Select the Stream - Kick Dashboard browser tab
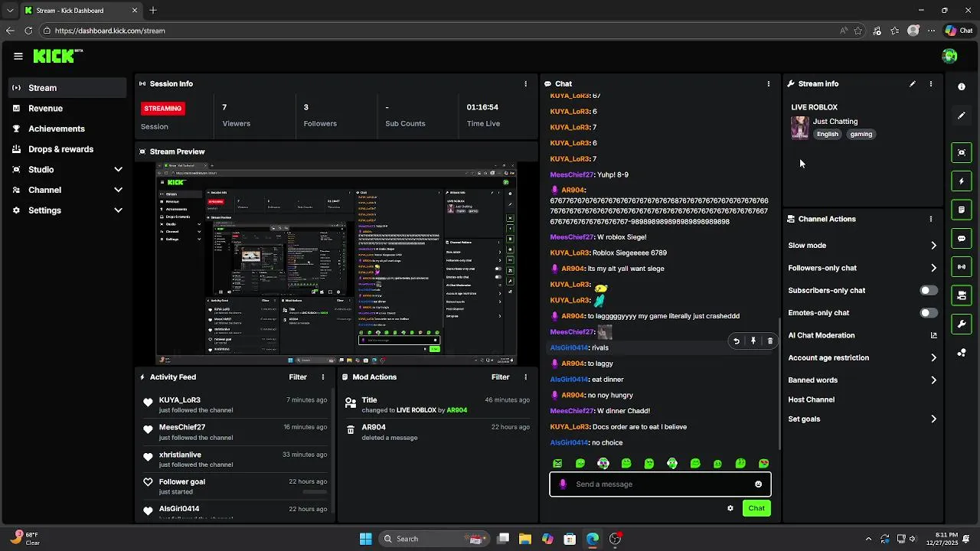Viewport: 980px width, 551px height. tap(80, 11)
